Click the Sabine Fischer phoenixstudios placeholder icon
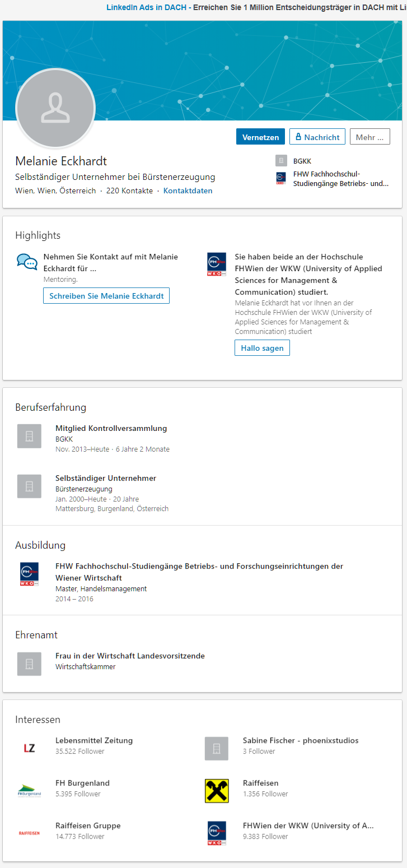This screenshot has height=868, width=407. pos(217,748)
